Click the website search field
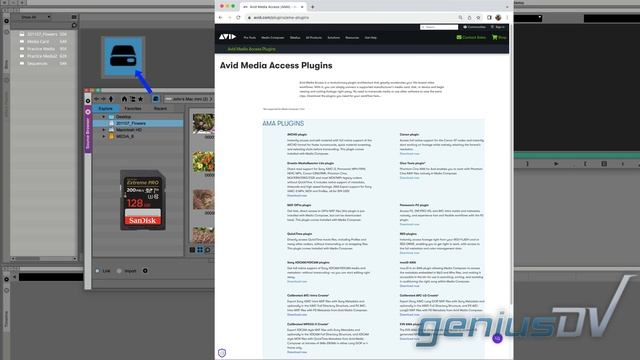 coord(439,27)
